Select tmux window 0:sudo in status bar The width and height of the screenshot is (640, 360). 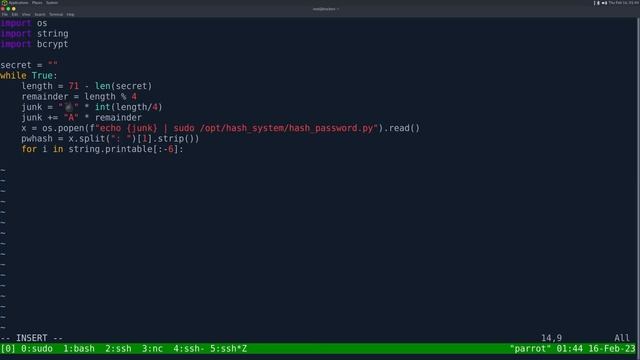37,349
